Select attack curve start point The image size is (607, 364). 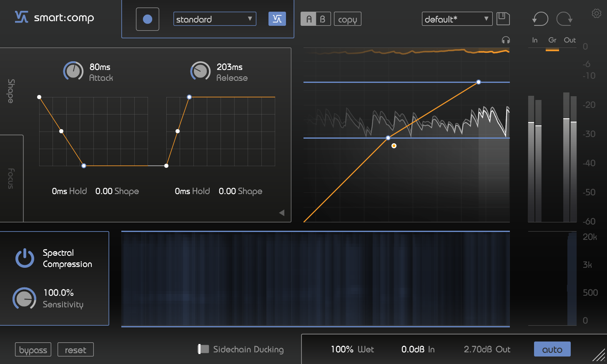pyautogui.click(x=39, y=97)
